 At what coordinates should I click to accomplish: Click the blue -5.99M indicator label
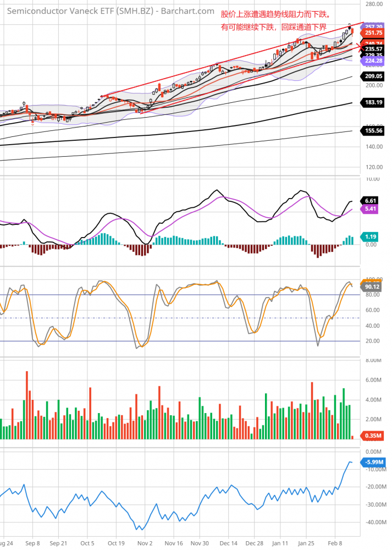pos(373,462)
